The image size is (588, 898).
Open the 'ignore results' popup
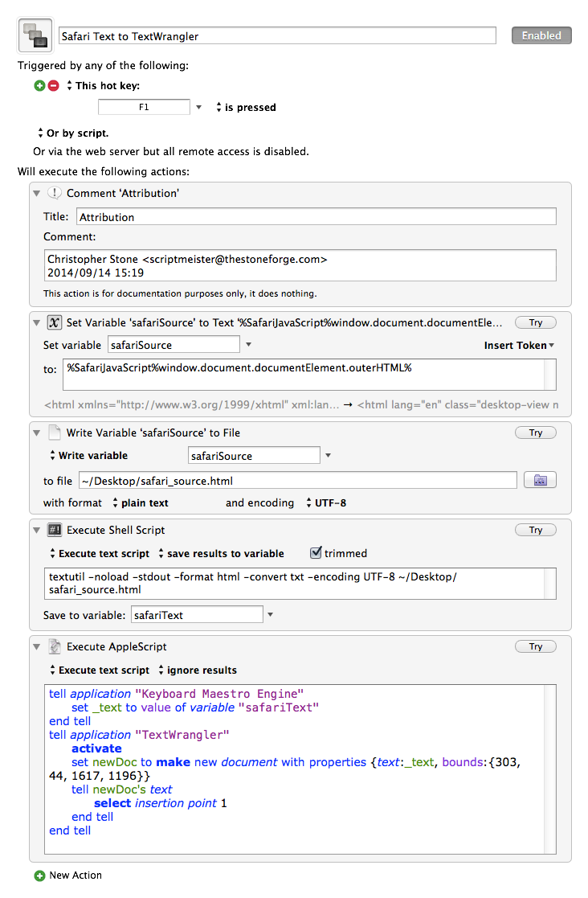[x=198, y=670]
